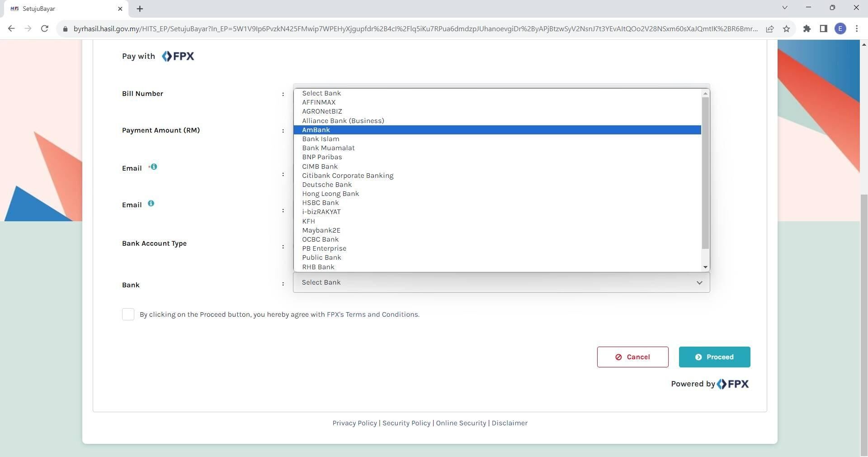Choose Select Bank placeholder option

[497, 93]
